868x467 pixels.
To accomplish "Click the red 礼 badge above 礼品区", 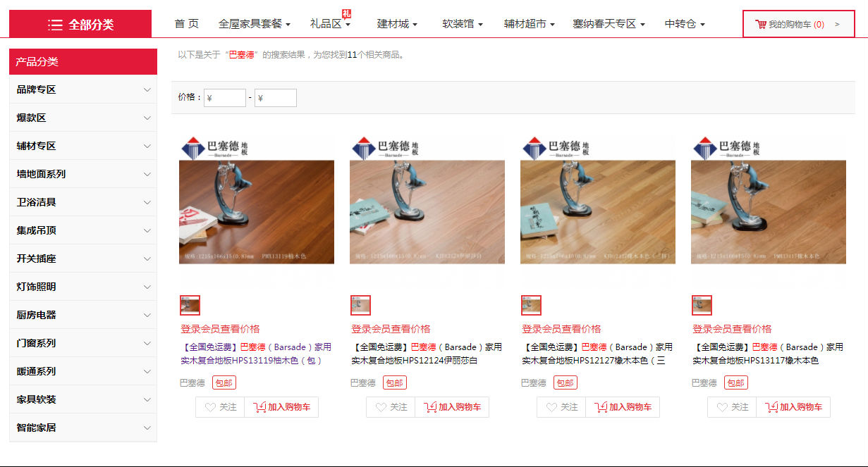I will coord(347,13).
